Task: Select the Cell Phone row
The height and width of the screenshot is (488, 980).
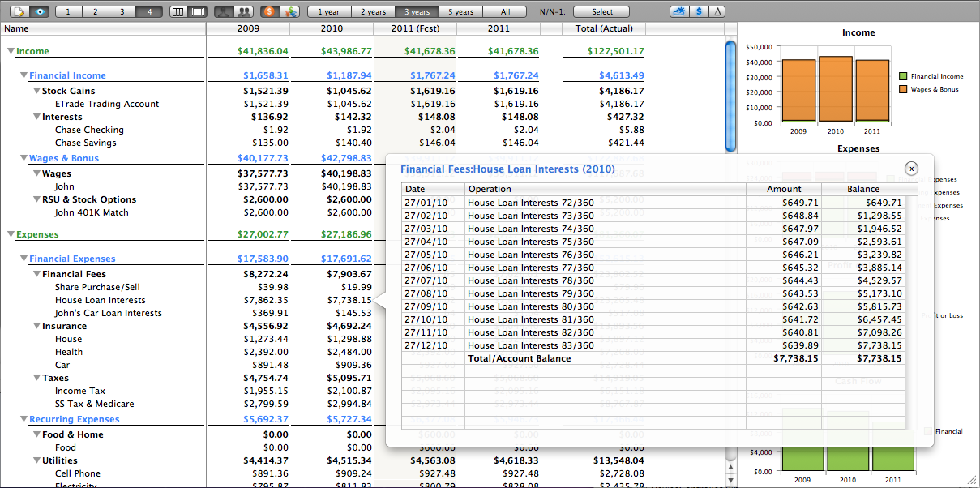Action: click(78, 473)
